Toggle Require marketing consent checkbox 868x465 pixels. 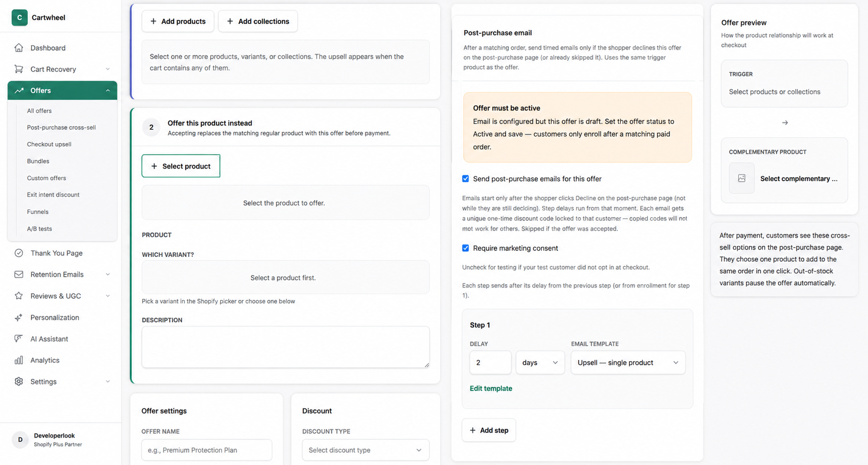(466, 248)
